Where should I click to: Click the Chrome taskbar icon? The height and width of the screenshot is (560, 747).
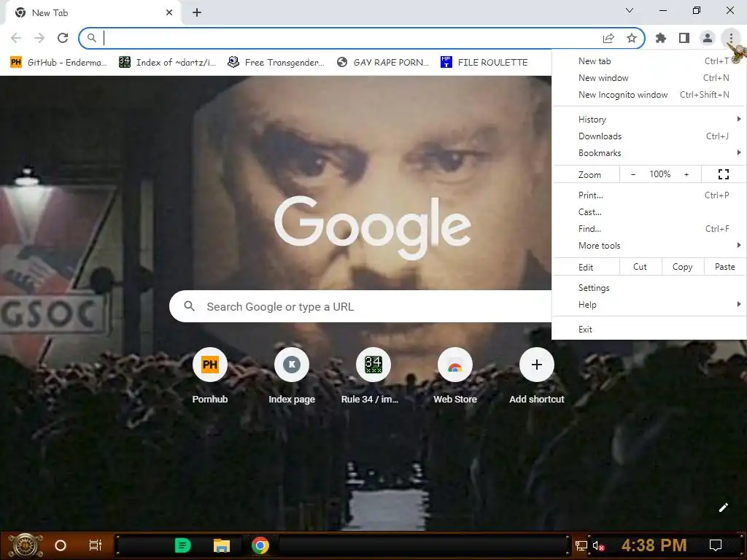click(260, 545)
